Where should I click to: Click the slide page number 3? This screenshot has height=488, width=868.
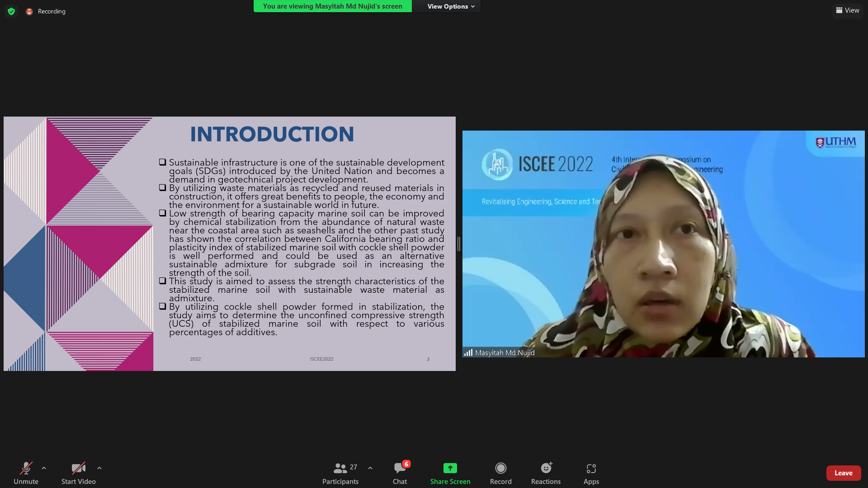(428, 359)
